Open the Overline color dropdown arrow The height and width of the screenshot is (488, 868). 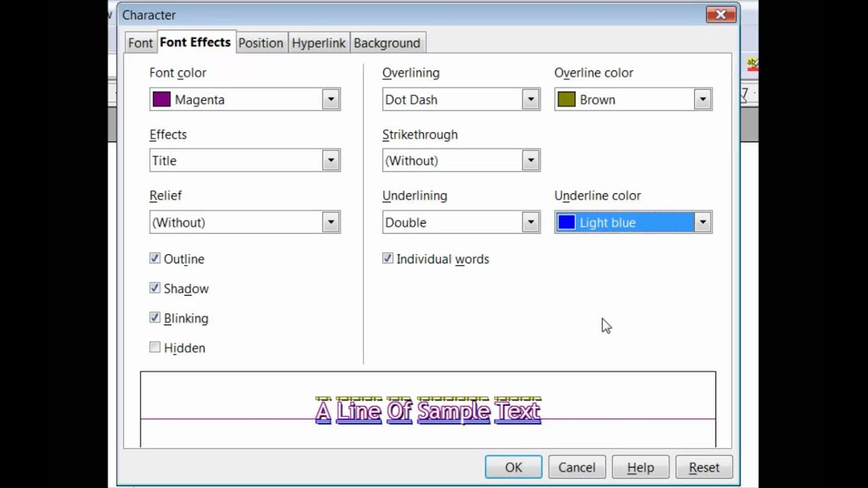(703, 100)
